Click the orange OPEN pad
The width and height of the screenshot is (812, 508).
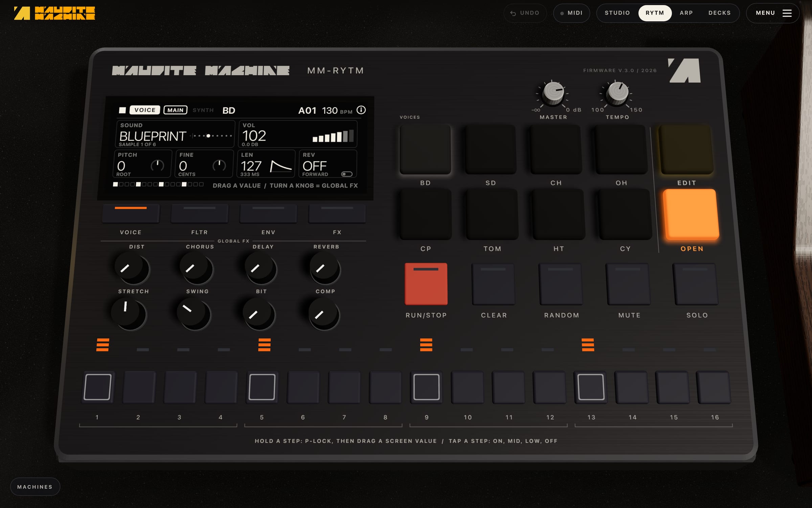pyautogui.click(x=691, y=214)
